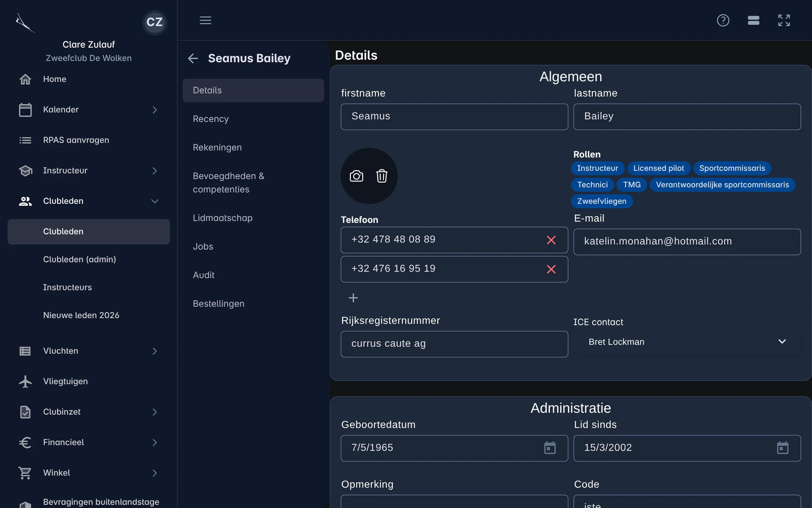Open the help question mark icon
The width and height of the screenshot is (812, 508).
coord(723,20)
